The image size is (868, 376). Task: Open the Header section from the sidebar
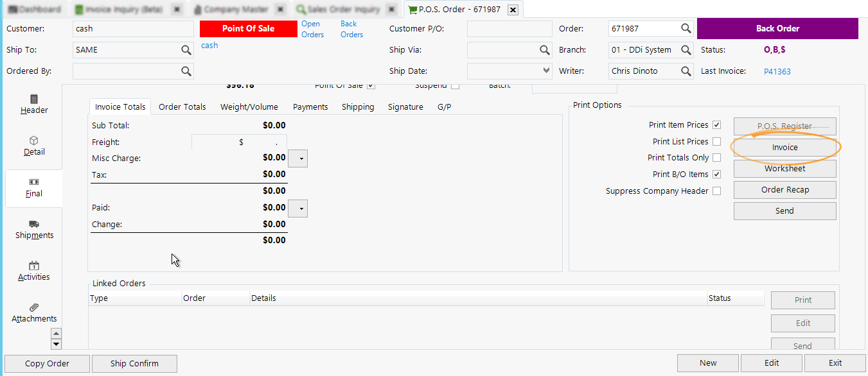click(x=33, y=103)
